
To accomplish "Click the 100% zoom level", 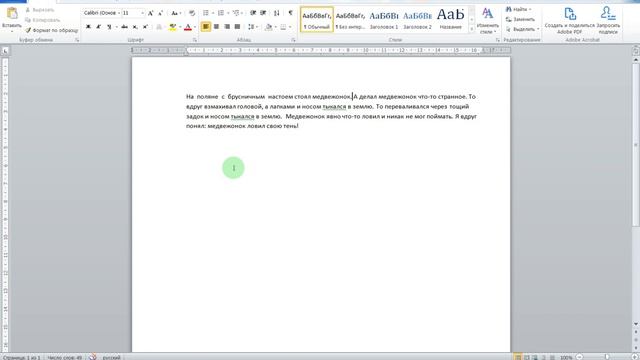I will click(566, 358).
